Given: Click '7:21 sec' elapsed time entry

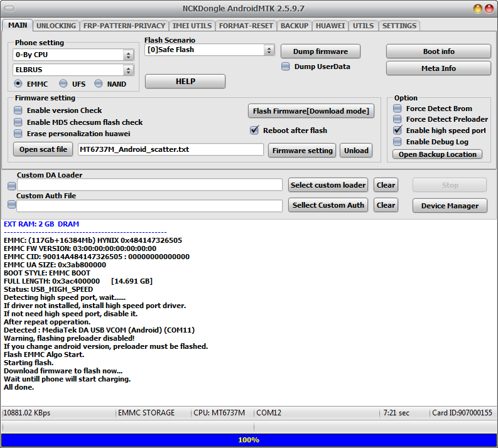Looking at the screenshot, I should coord(396,413).
